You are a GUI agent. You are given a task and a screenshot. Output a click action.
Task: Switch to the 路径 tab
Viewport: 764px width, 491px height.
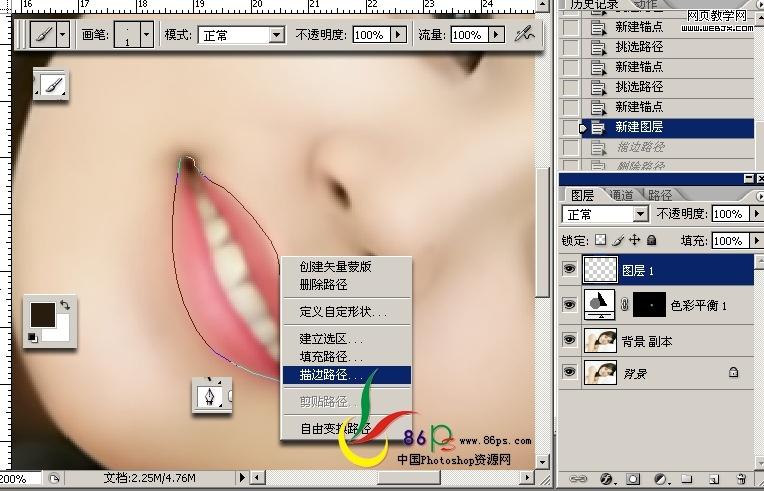point(660,195)
